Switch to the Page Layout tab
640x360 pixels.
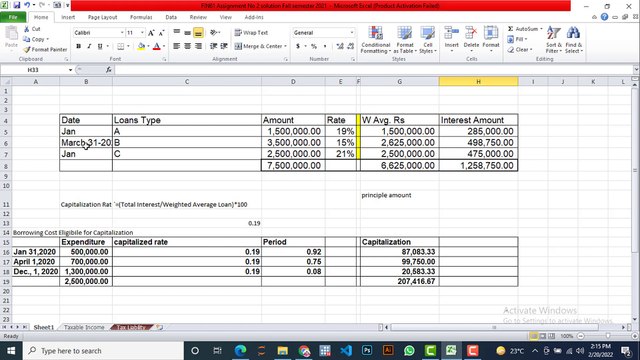[x=102, y=17]
